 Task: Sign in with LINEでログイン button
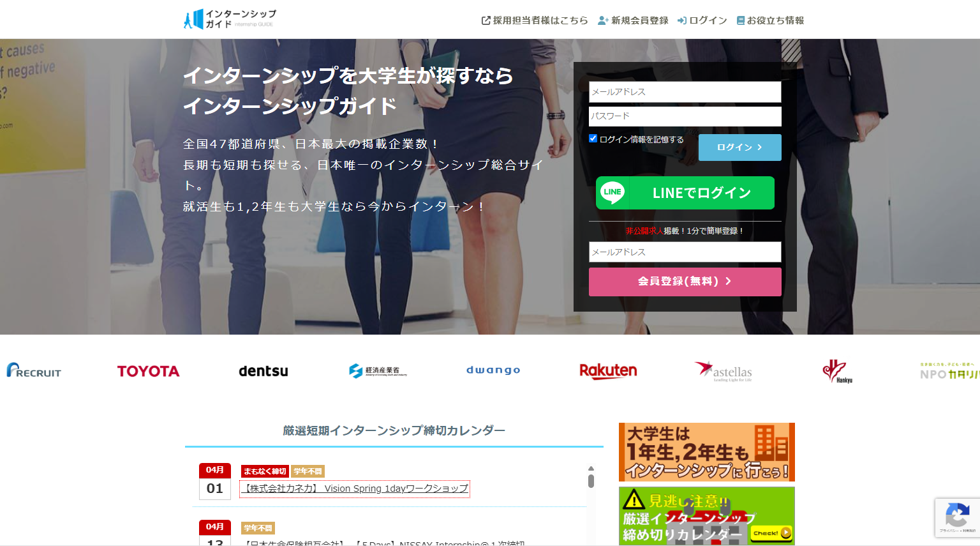point(685,193)
